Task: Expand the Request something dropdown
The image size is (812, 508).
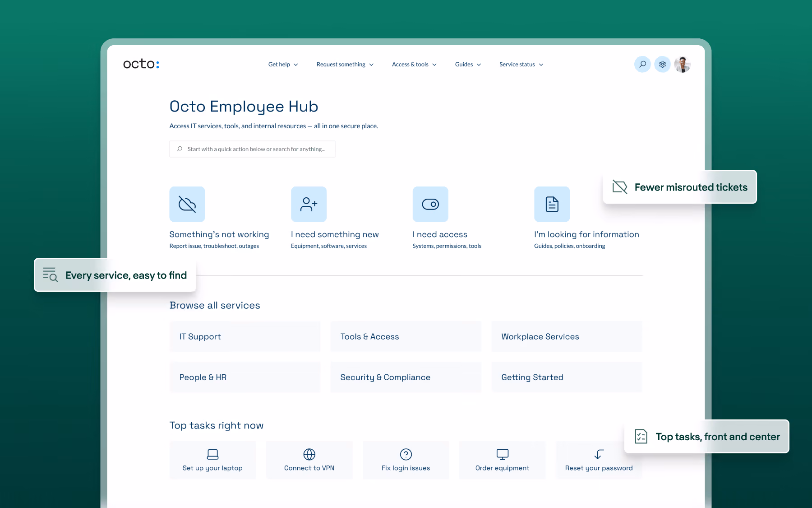Action: 345,65
